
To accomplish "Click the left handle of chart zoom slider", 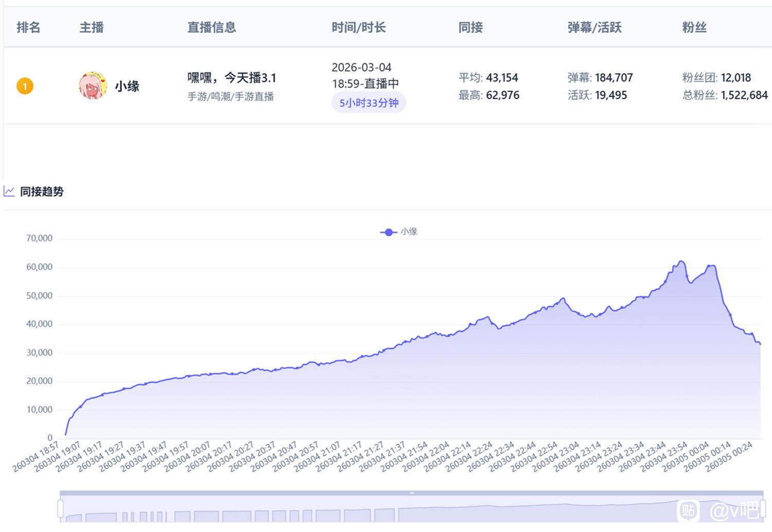I will (x=60, y=508).
